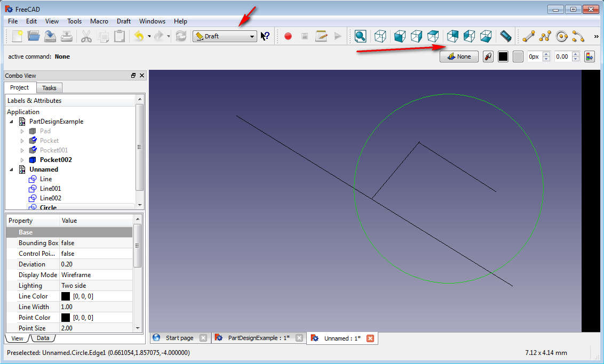The width and height of the screenshot is (604, 364).
Task: Select the Measure distance ruler tool
Action: point(505,36)
